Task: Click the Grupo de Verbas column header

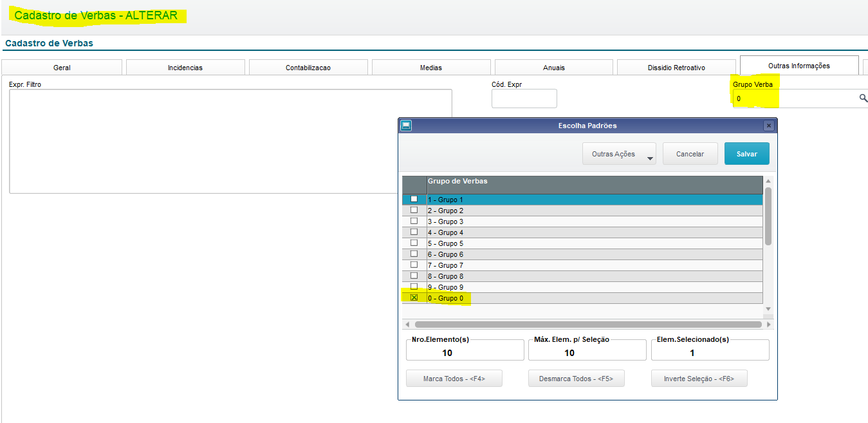Action: [595, 185]
